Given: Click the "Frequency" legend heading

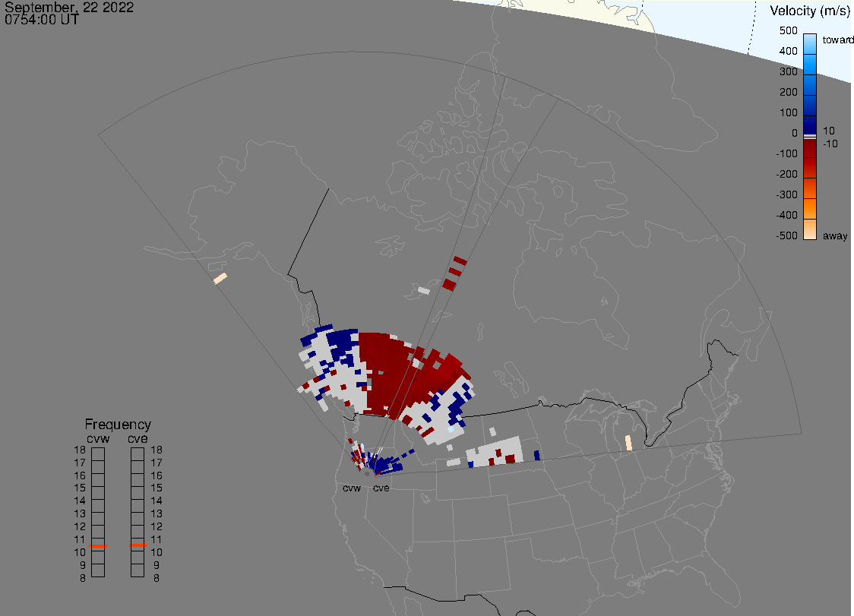Looking at the screenshot, I should coord(118,425).
